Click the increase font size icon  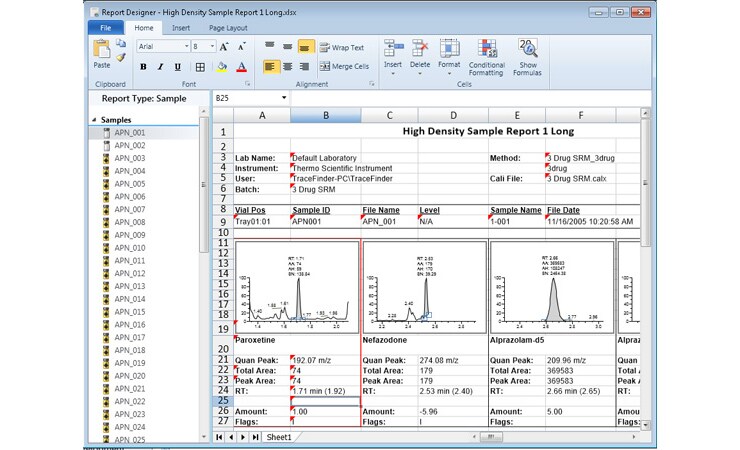(224, 46)
